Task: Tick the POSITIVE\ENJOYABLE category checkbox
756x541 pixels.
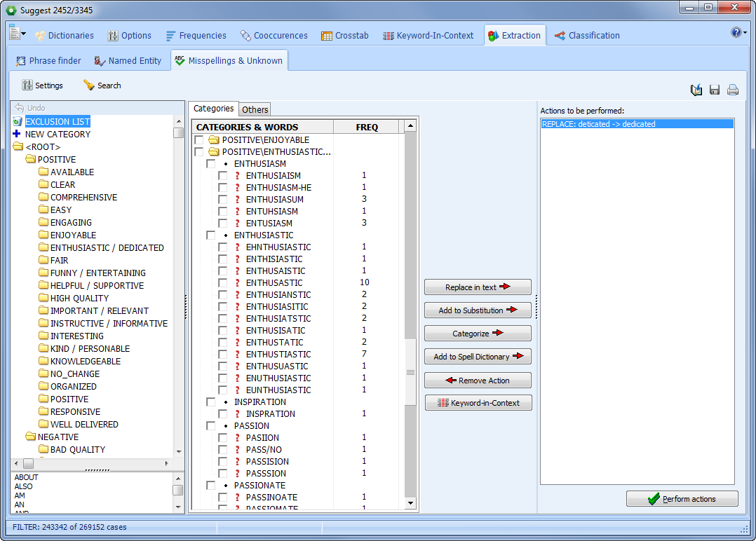Action: click(199, 140)
